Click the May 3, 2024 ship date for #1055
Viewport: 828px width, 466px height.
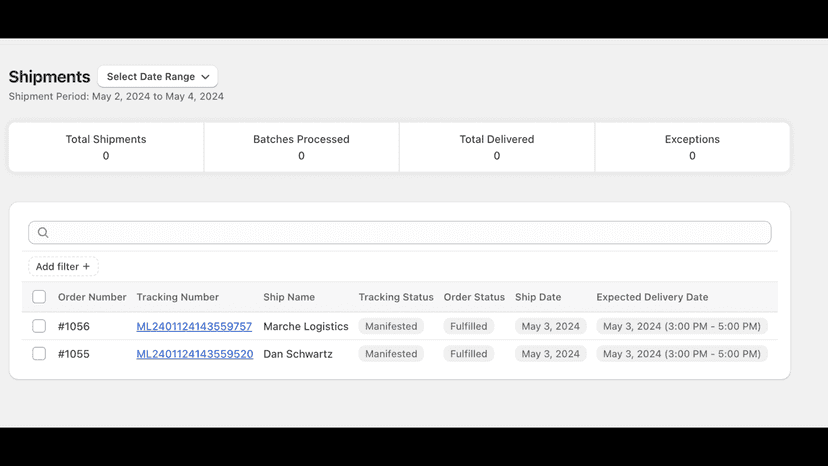click(551, 354)
